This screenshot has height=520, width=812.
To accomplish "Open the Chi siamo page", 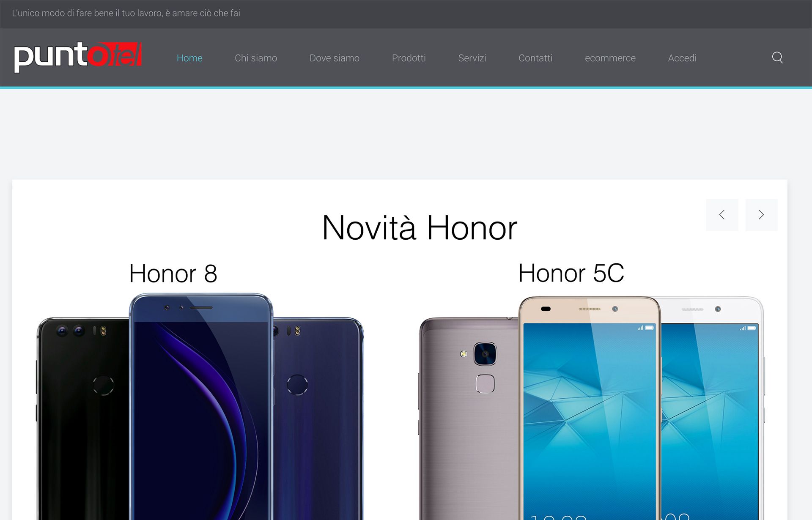I will [x=256, y=58].
